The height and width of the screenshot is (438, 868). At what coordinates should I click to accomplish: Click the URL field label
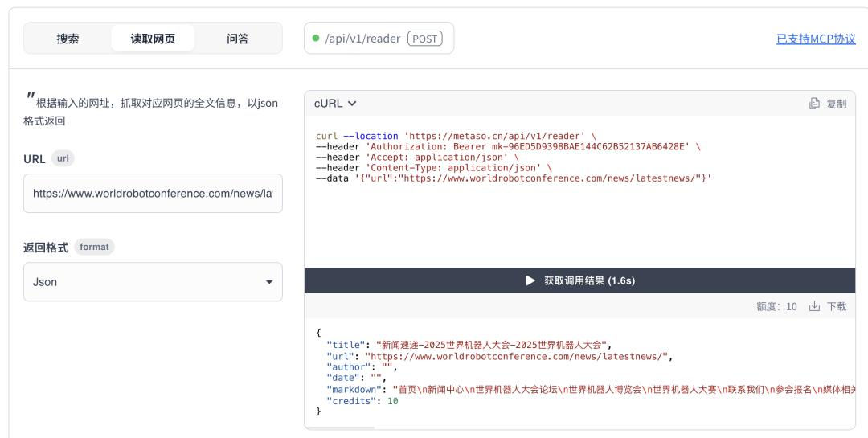pos(35,159)
